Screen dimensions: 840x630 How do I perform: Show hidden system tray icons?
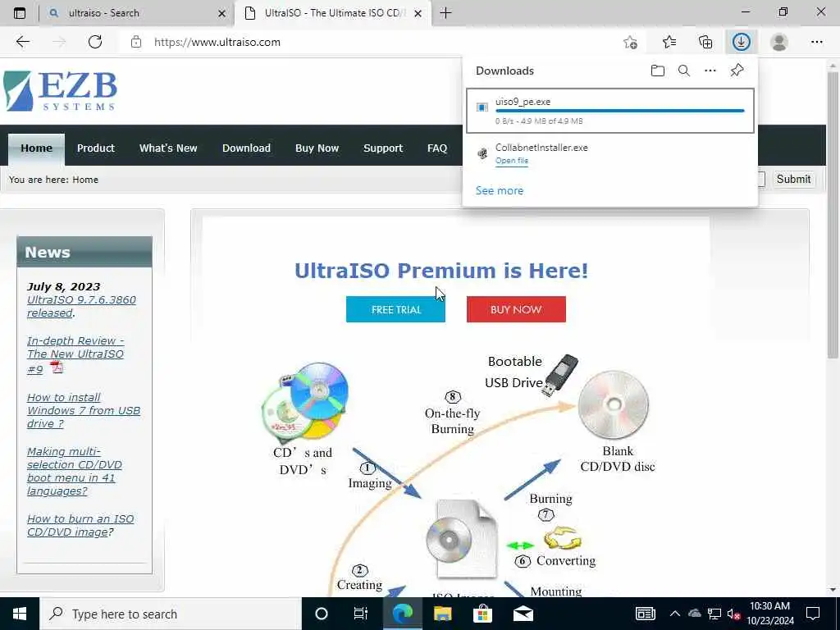tap(675, 614)
